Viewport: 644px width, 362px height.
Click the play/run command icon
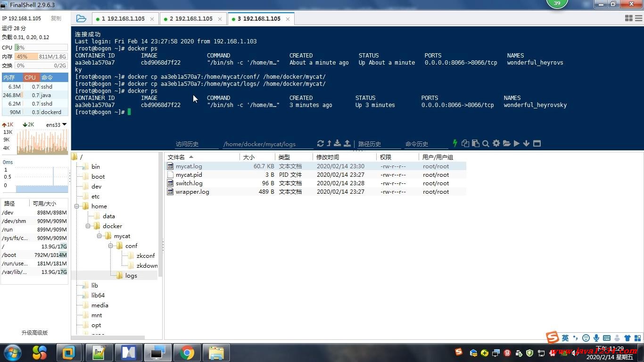coord(517,143)
